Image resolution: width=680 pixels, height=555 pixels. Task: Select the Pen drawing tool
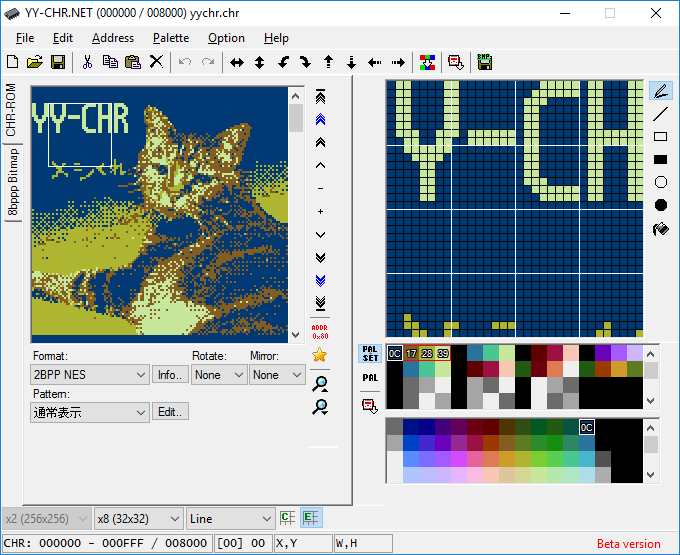(x=660, y=91)
